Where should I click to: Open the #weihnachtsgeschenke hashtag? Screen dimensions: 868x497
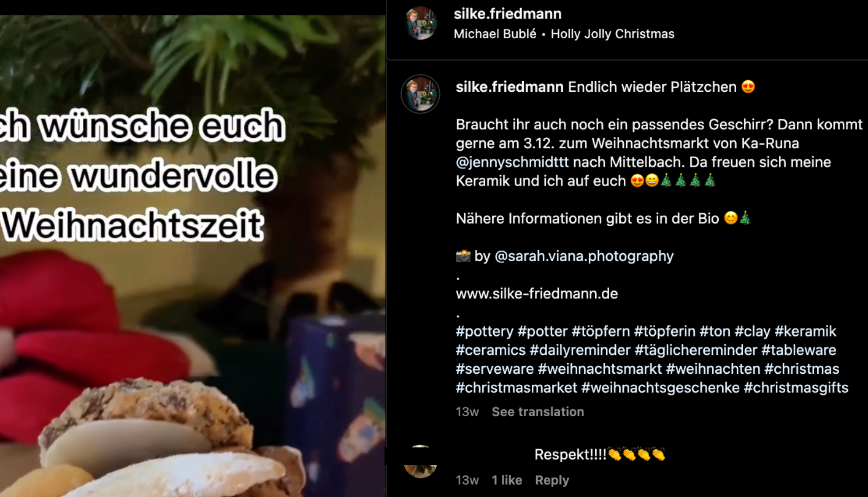[661, 388]
